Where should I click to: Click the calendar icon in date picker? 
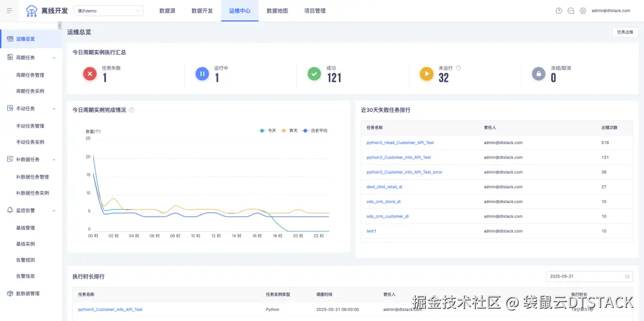point(627,277)
